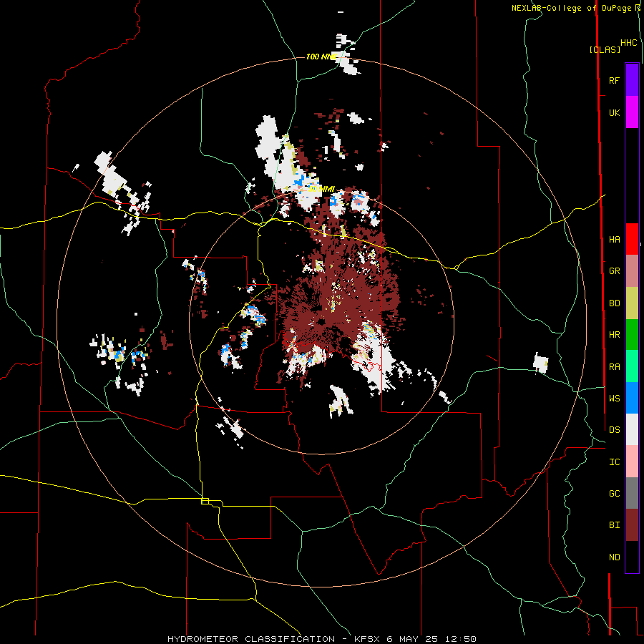Click the white DS legend swatch
644x644 pixels.
pyautogui.click(x=632, y=429)
